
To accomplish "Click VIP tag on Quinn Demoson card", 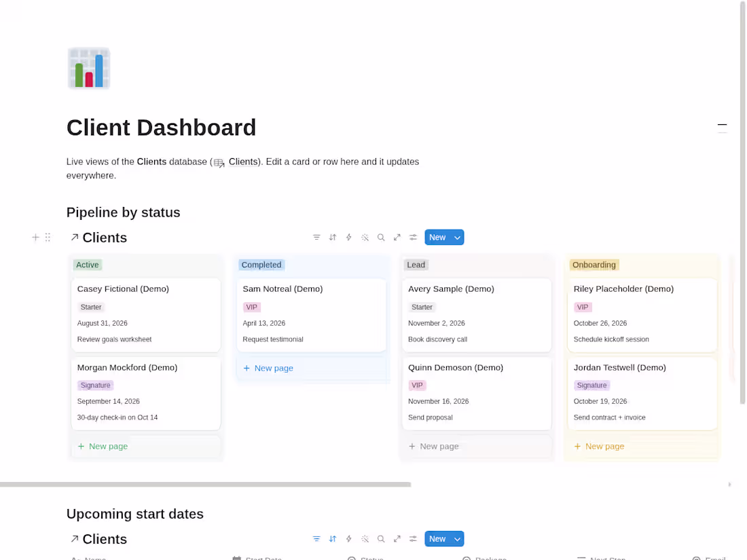I will coord(417,386).
